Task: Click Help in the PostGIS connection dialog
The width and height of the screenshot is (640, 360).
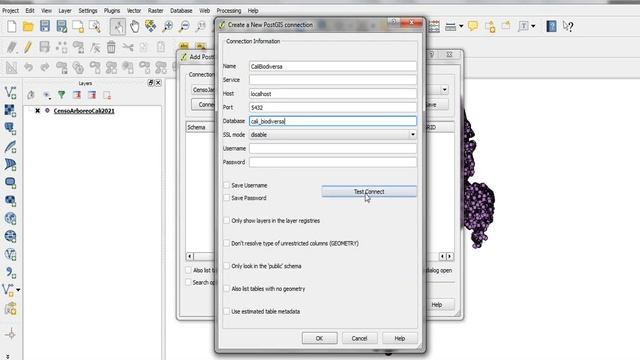Action: pos(400,338)
